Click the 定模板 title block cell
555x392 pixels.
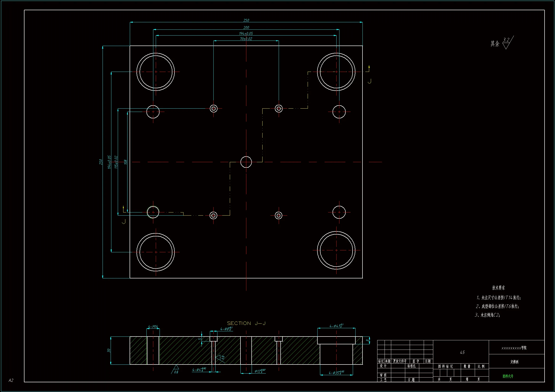click(x=514, y=362)
